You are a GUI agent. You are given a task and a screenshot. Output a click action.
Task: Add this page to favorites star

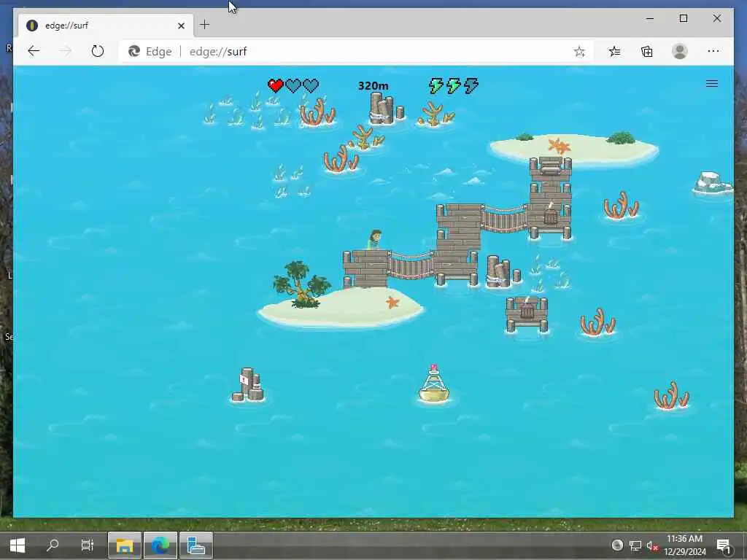579,52
